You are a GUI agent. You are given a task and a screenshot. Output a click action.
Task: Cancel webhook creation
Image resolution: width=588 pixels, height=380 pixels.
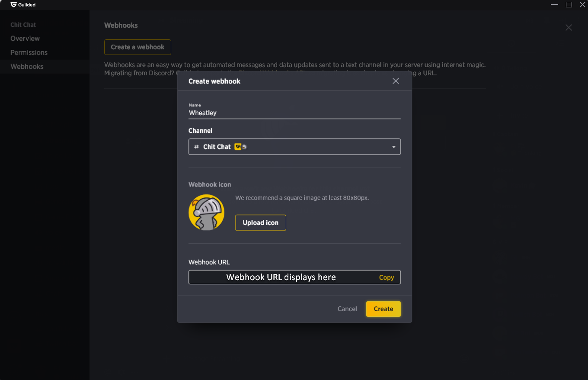(347, 309)
